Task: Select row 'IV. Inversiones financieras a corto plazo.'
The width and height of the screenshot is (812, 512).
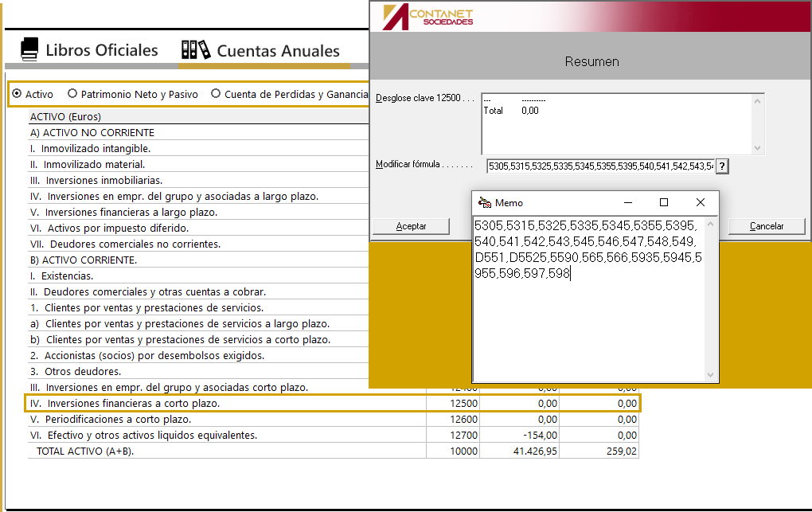Action: [333, 404]
